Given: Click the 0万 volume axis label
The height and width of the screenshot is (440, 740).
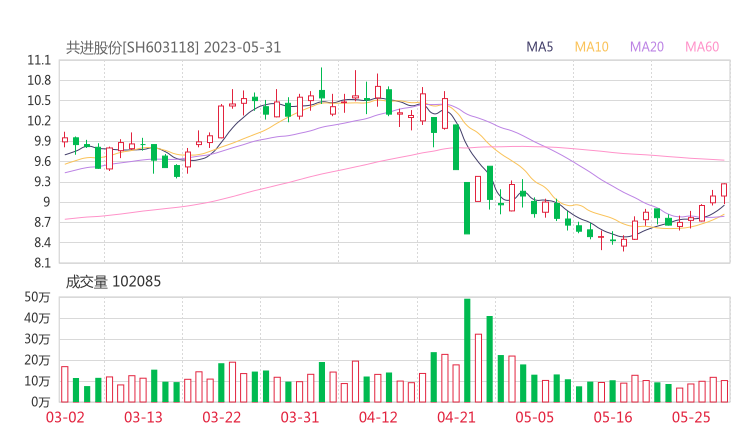Looking at the screenshot, I should [41, 402].
